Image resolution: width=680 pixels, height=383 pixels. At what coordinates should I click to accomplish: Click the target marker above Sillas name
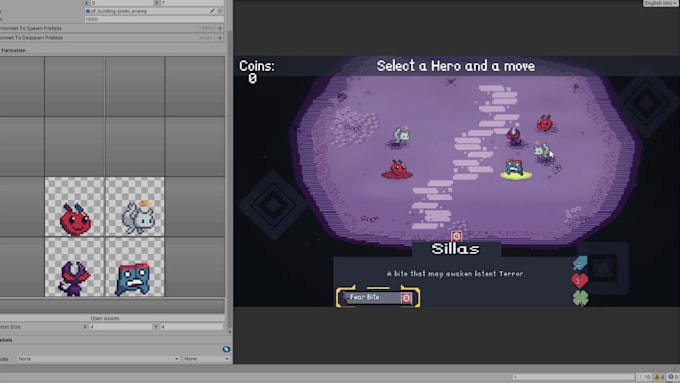(456, 236)
